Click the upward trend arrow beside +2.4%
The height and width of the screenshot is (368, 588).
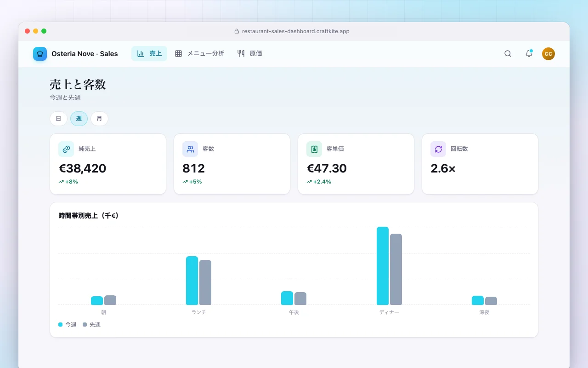(x=309, y=182)
